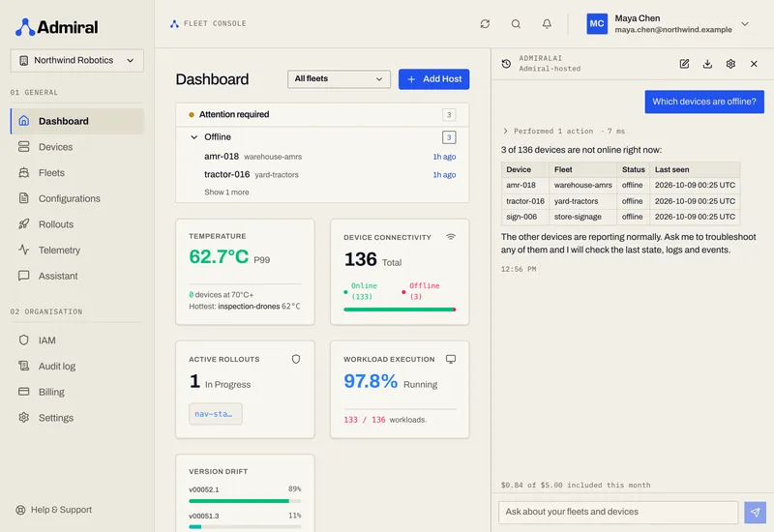Start a new chat with the edit icon
The image size is (774, 532).
point(684,64)
